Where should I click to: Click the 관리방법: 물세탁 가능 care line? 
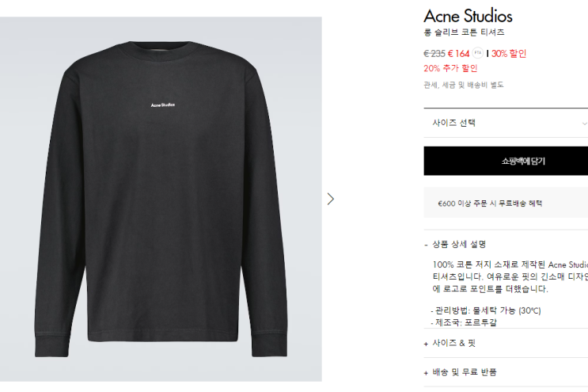pos(486,310)
